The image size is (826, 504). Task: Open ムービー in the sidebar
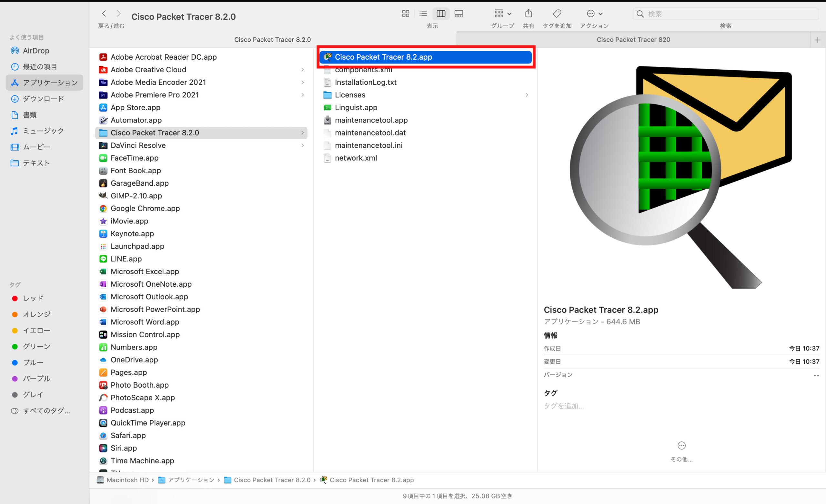pyautogui.click(x=44, y=147)
